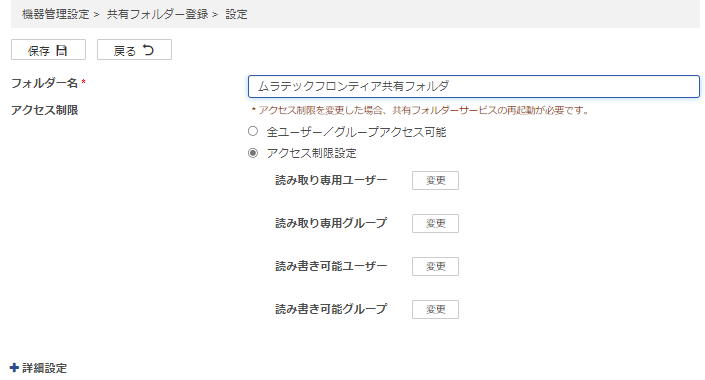Click the フォルダー名 field label
Image resolution: width=705 pixels, height=380 pixels.
(x=45, y=83)
